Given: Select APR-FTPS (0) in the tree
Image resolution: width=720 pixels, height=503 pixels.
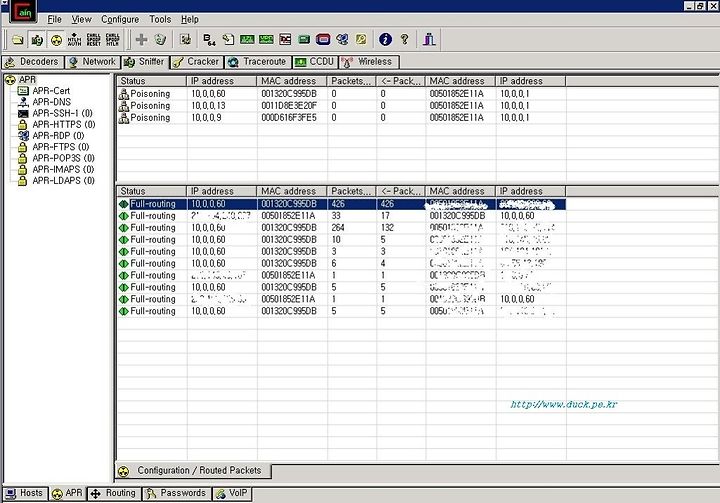Looking at the screenshot, I should [61, 147].
